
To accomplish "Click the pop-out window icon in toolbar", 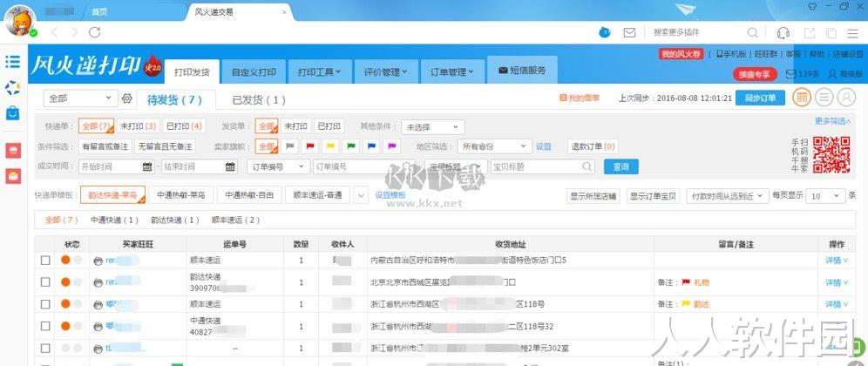I will (810, 32).
